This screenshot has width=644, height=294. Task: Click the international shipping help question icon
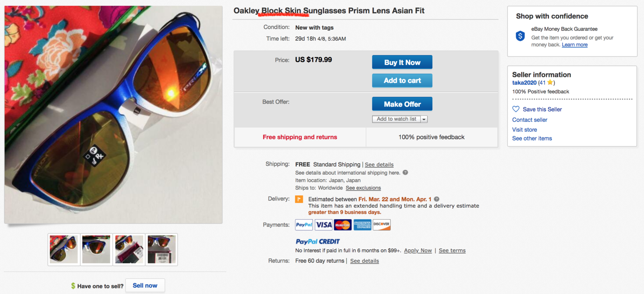405,172
